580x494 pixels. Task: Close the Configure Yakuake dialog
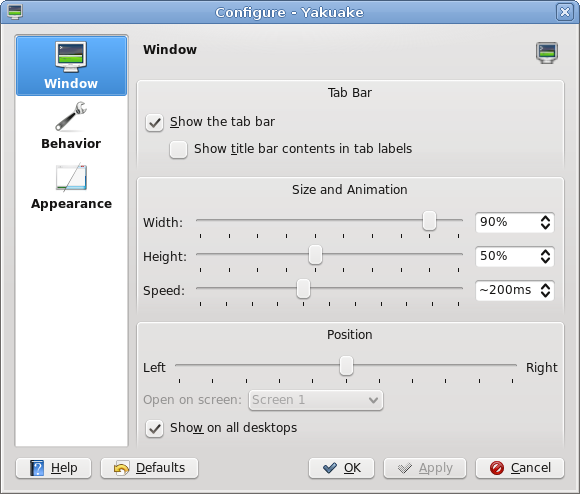564,12
